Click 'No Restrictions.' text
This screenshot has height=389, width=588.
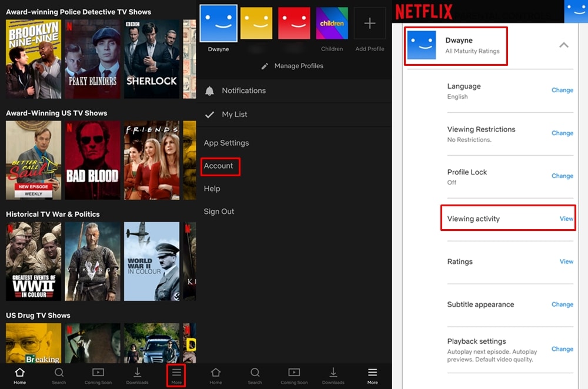click(469, 140)
